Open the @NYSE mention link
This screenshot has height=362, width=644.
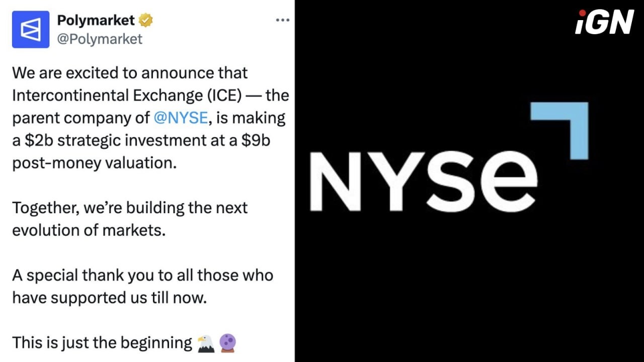pyautogui.click(x=181, y=118)
